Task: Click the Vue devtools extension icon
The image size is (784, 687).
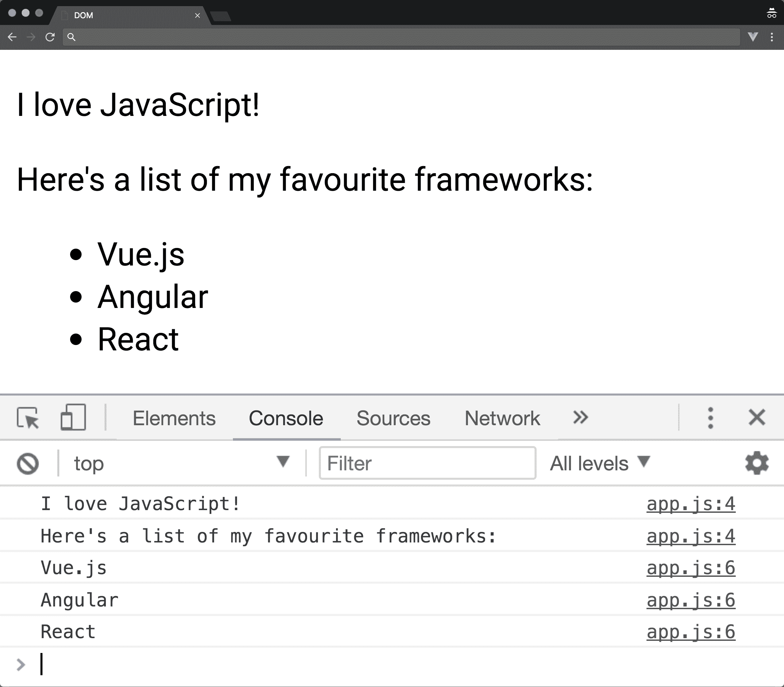Action: (x=753, y=37)
